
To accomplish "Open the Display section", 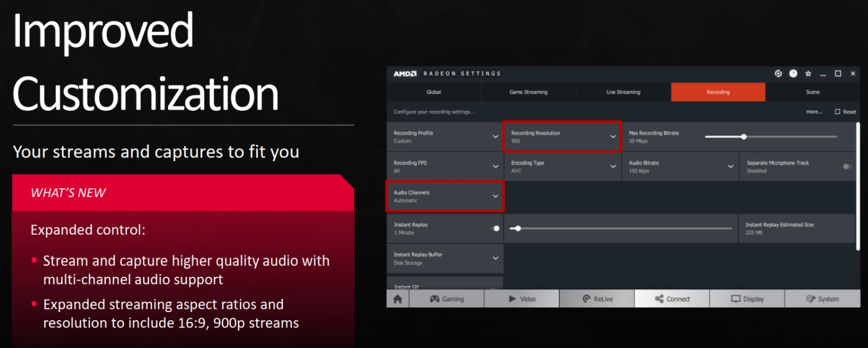I will pos(747,298).
